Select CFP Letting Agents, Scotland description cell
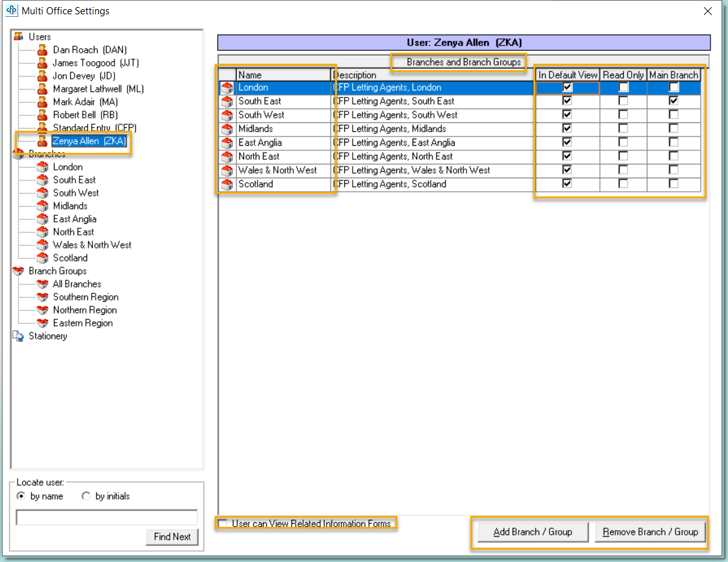Screen dimensions: 728x562 pos(433,184)
